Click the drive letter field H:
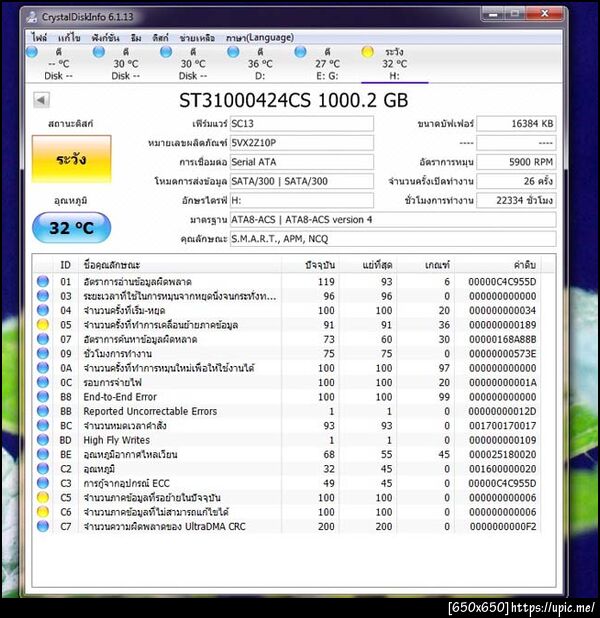Image resolution: width=600 pixels, height=618 pixels. click(302, 201)
